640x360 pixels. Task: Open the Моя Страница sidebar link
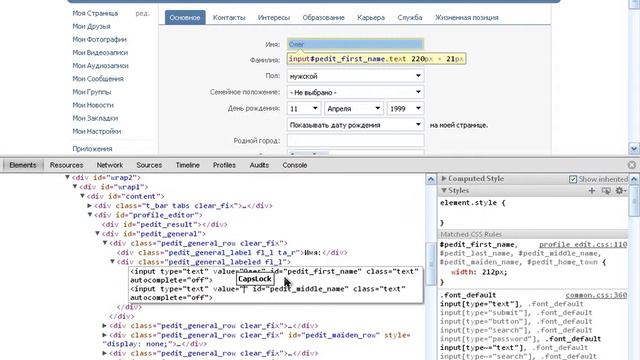(x=95, y=13)
